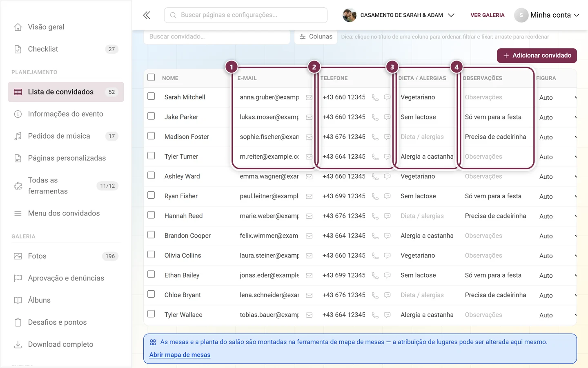Sort by the NOME column header
Viewport: 588px width, 368px height.
170,78
